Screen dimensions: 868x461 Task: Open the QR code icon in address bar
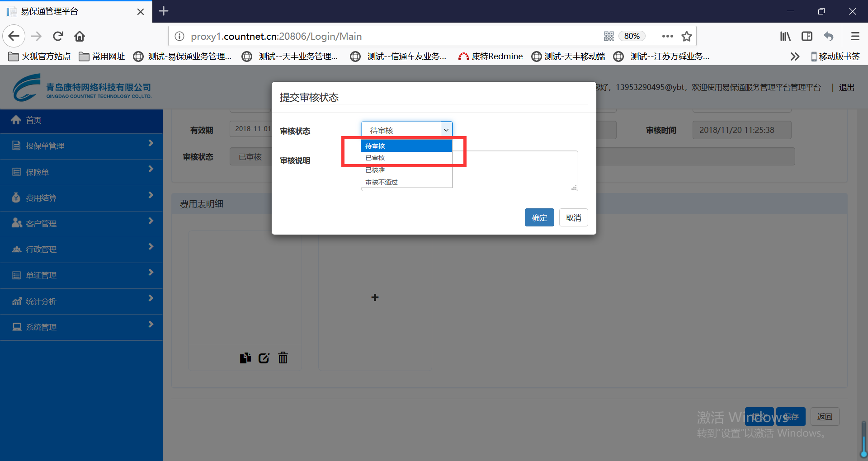[609, 36]
